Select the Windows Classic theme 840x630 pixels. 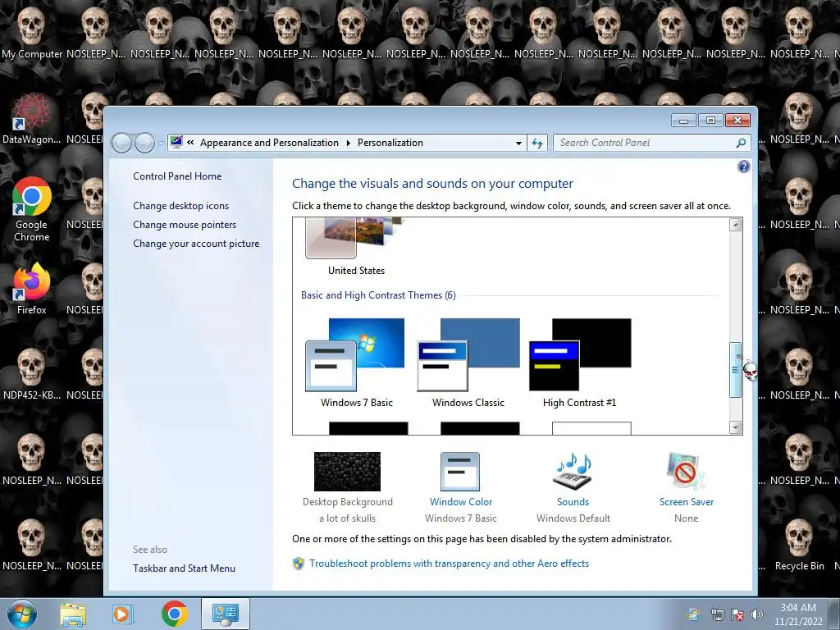click(x=468, y=363)
